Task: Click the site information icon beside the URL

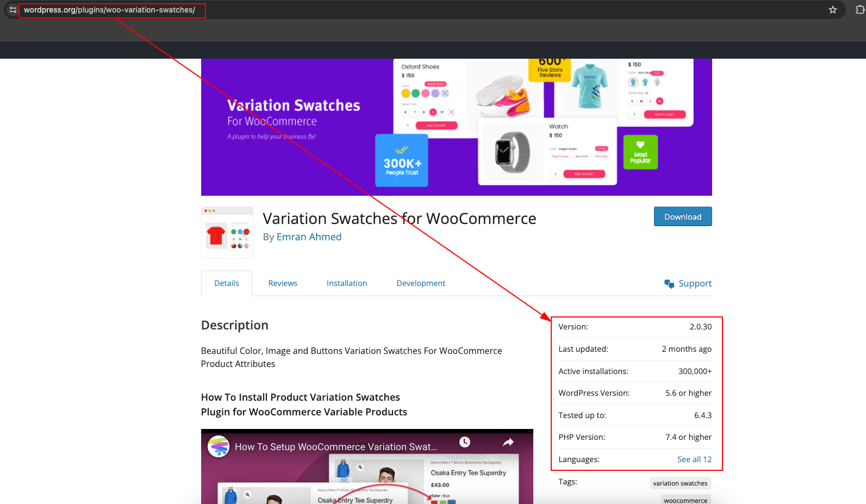Action: (13, 10)
